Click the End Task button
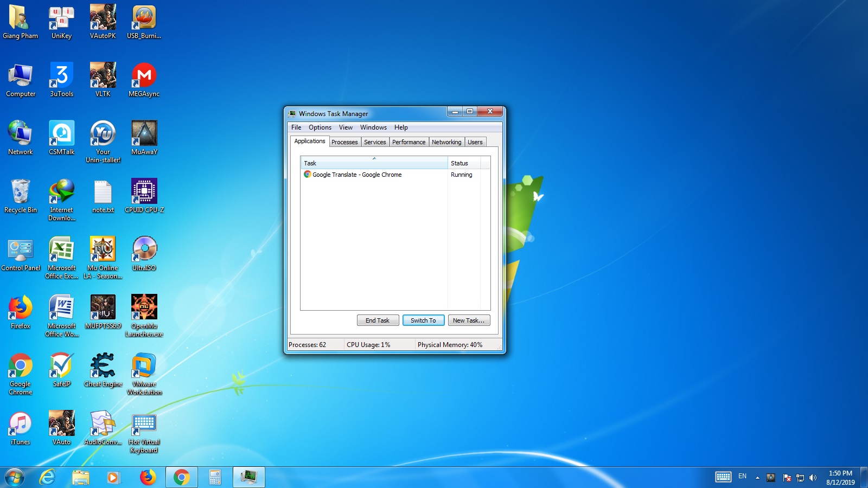Screen dimensions: 868x488 (378, 320)
